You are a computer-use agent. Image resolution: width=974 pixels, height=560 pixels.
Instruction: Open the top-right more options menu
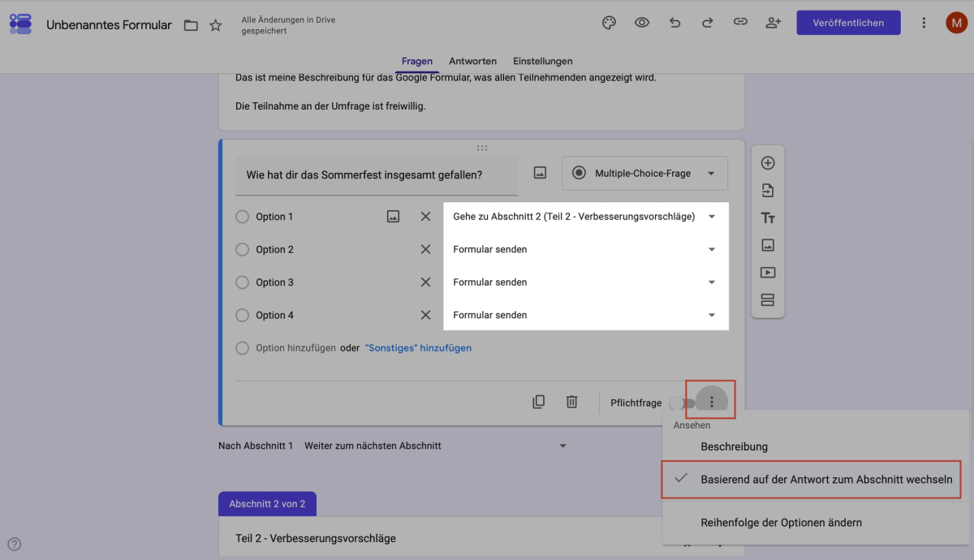924,23
